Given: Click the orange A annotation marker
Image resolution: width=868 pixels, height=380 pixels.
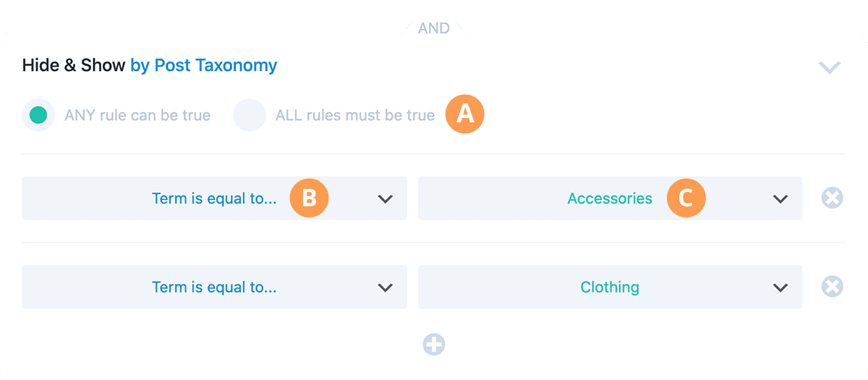Looking at the screenshot, I should click(464, 114).
